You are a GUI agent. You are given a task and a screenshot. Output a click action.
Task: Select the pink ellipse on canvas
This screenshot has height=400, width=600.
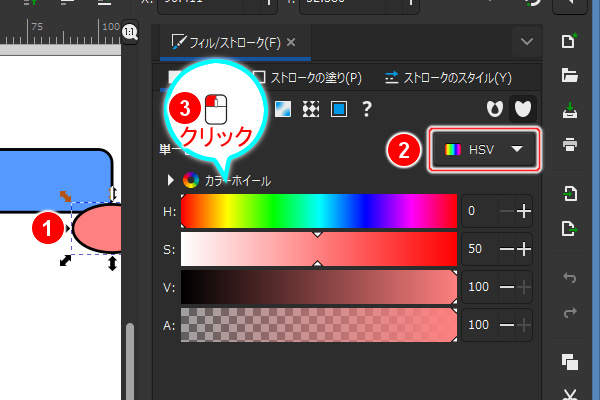click(x=100, y=228)
